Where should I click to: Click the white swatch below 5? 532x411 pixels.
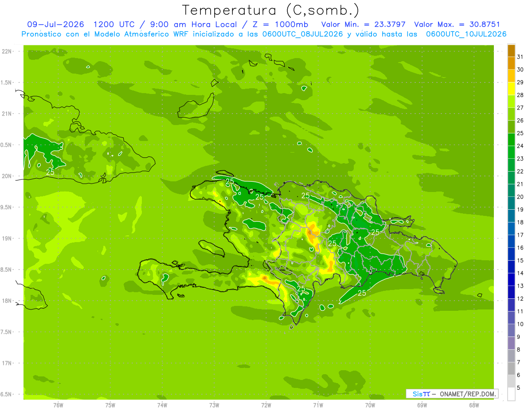(x=511, y=394)
